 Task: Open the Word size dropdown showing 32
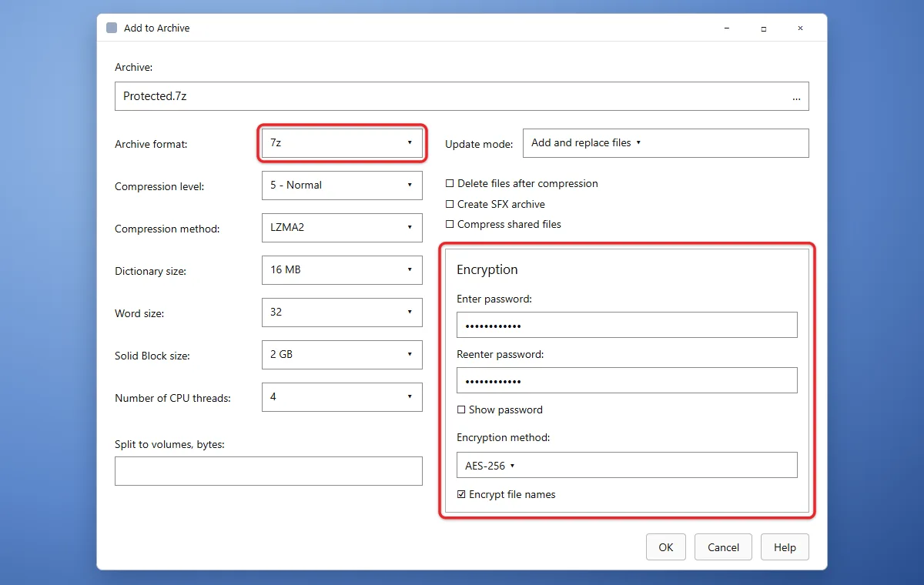point(342,313)
